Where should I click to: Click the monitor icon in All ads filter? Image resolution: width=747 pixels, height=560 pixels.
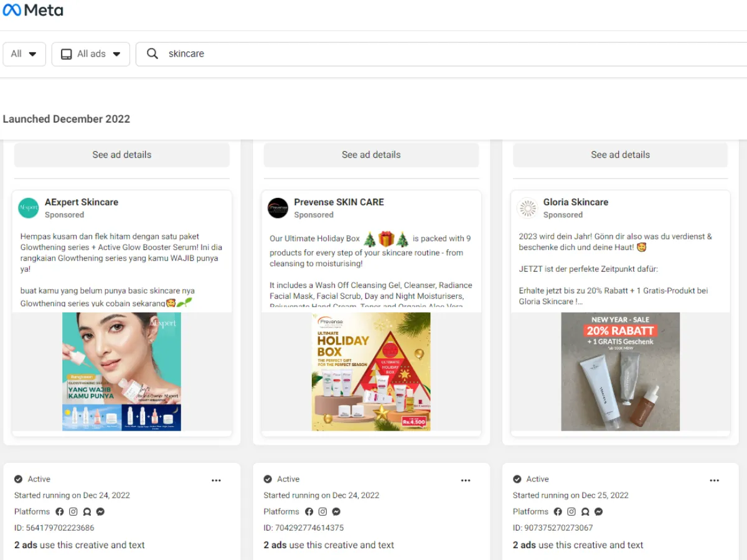(x=66, y=54)
